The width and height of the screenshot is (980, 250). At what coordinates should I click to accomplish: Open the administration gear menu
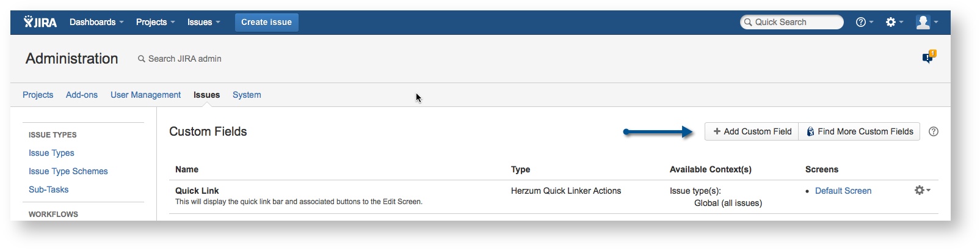[x=894, y=22]
